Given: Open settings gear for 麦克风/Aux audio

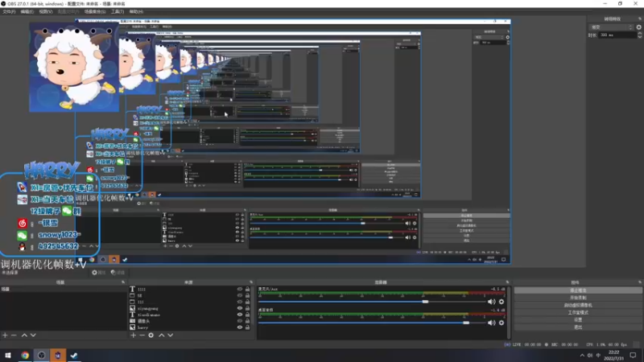Looking at the screenshot, I should point(502,302).
